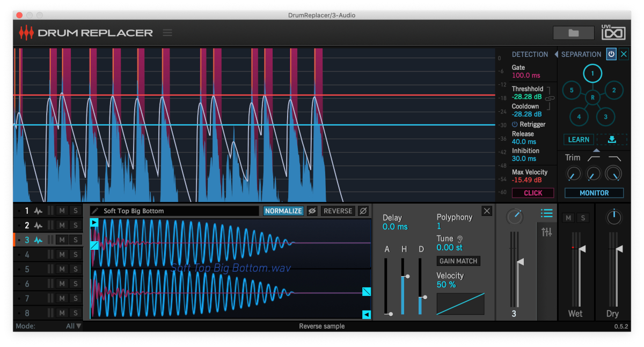Open the Mode All dropdown
The width and height of the screenshot is (644, 347).
74,326
